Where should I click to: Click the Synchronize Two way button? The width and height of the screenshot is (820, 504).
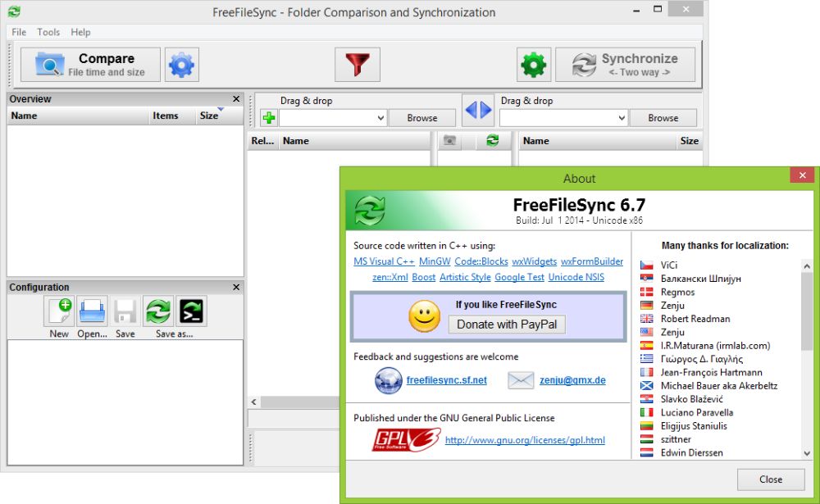point(626,65)
